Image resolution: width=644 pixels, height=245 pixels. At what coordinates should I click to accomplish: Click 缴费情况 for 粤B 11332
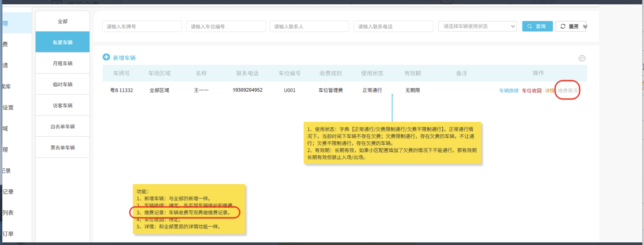(x=567, y=91)
